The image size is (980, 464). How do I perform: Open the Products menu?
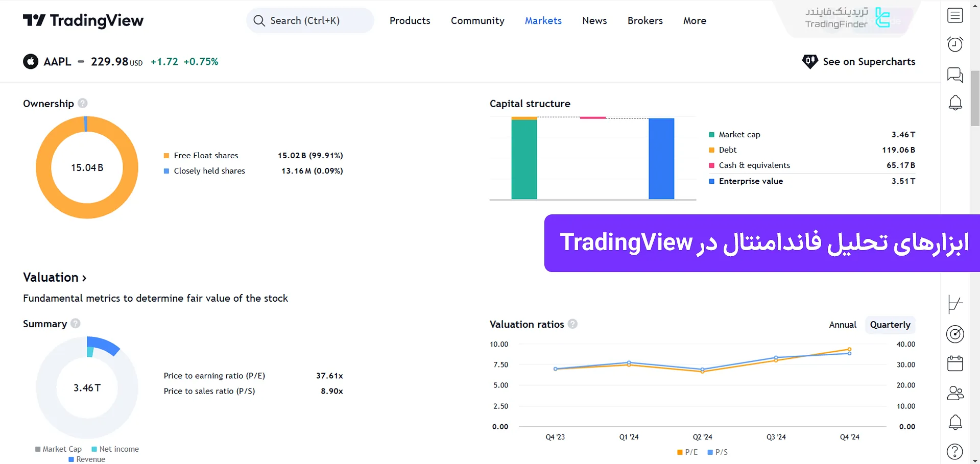[x=409, y=20]
